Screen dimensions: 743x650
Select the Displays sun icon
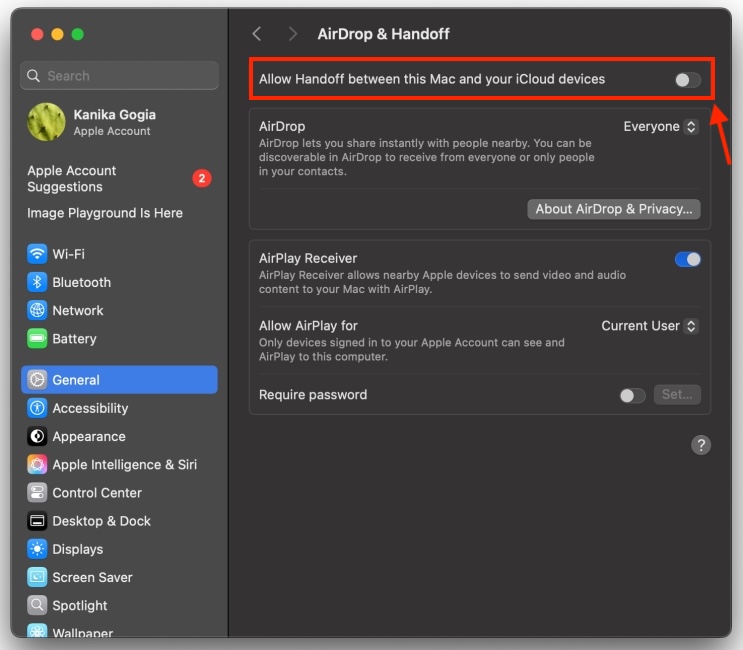pyautogui.click(x=37, y=549)
